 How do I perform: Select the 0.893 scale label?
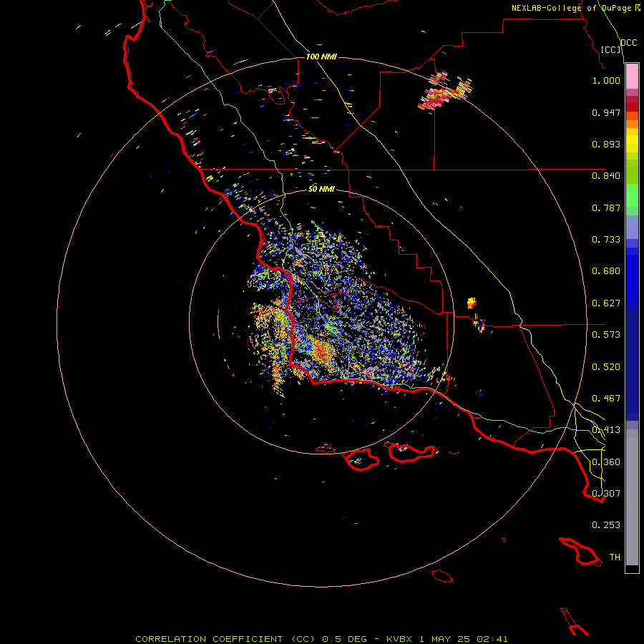(606, 144)
